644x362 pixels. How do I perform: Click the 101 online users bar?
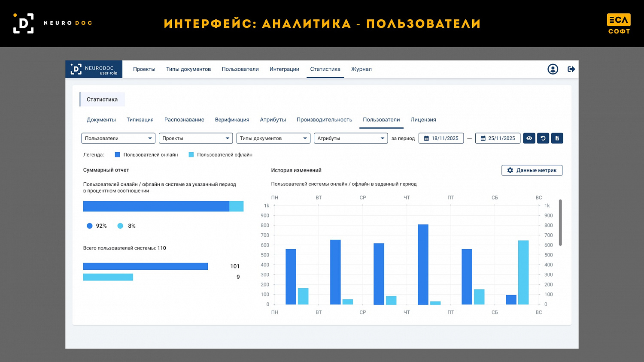click(146, 266)
